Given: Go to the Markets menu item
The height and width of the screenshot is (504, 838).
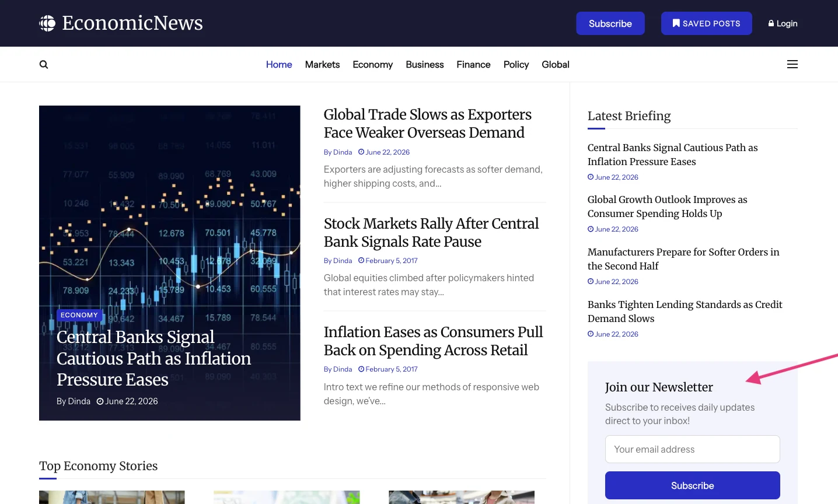Looking at the screenshot, I should click(322, 65).
